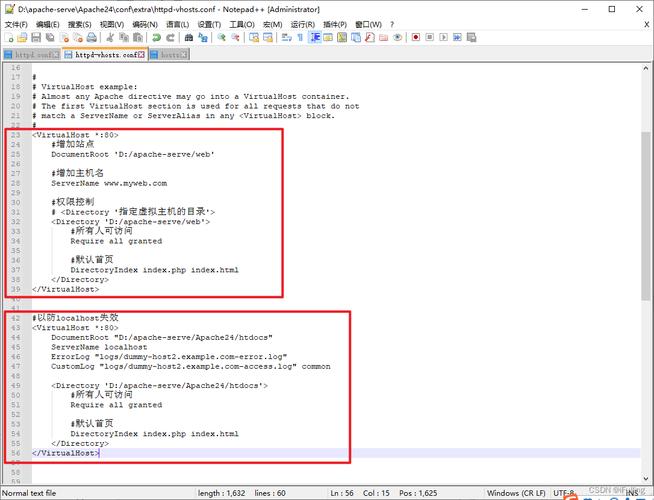The image size is (654, 500).
Task: Toggle INS overwrite mode in status bar
Action: click(631, 493)
